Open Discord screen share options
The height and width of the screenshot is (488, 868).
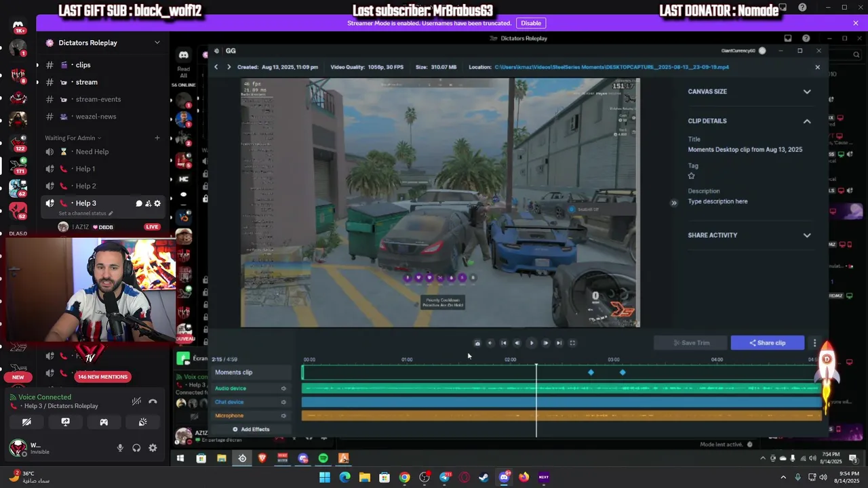coord(65,422)
